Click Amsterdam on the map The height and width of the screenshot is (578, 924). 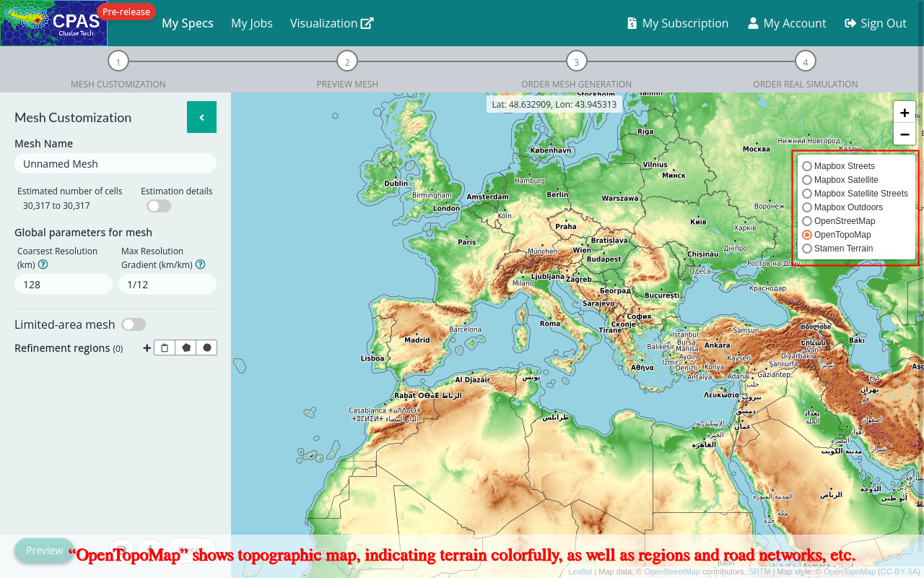488,197
